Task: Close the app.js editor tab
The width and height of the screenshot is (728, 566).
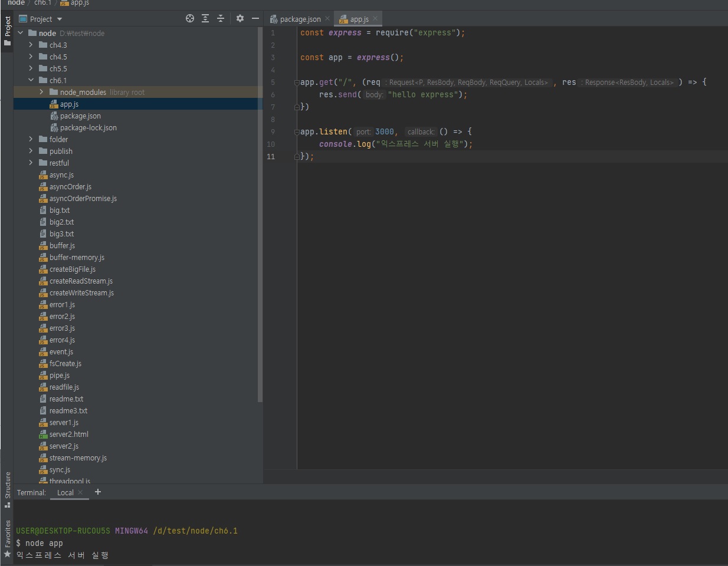Action: pyautogui.click(x=375, y=19)
